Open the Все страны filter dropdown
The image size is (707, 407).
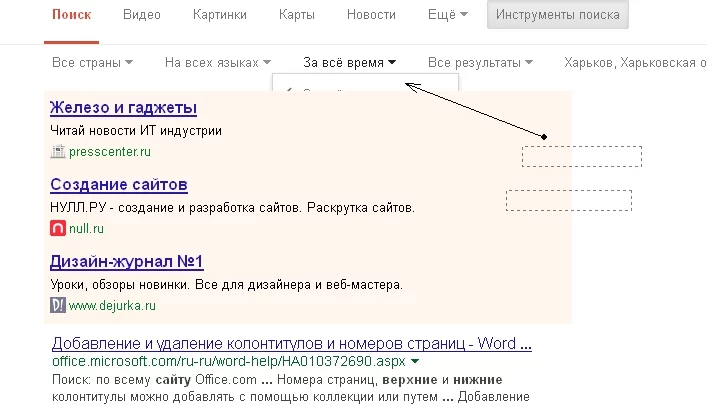coord(92,62)
